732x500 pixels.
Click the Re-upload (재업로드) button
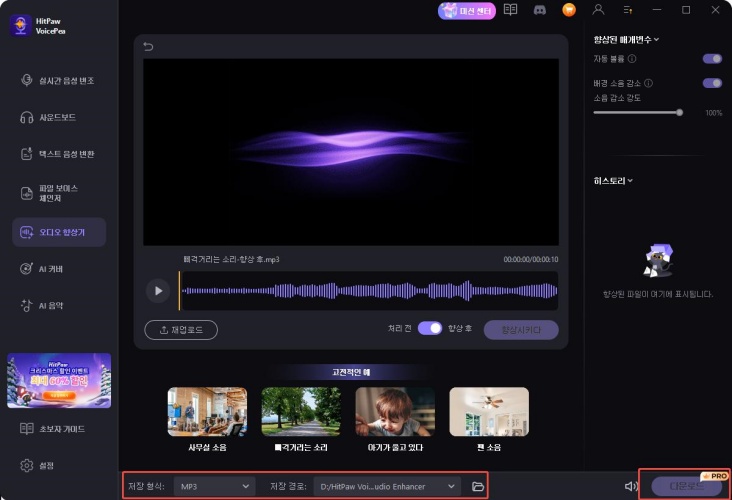(181, 330)
